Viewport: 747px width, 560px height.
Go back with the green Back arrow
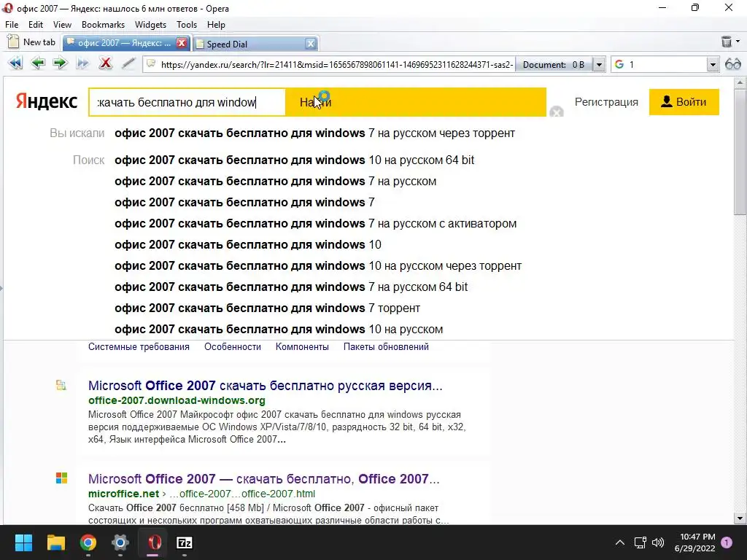pyautogui.click(x=38, y=63)
